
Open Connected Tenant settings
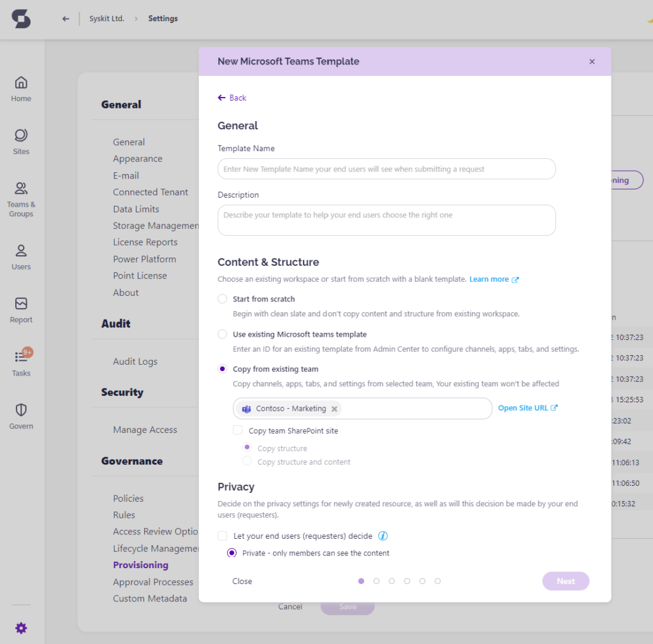point(150,193)
